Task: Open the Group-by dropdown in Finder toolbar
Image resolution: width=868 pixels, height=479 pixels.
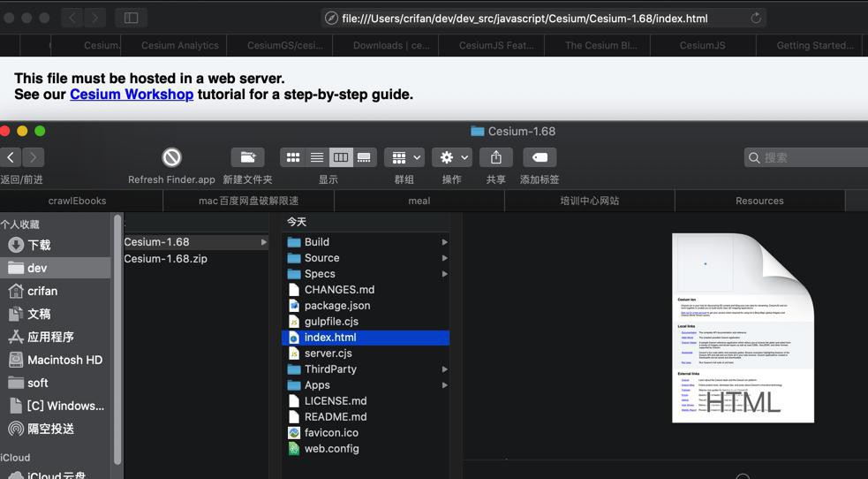Action: [406, 157]
